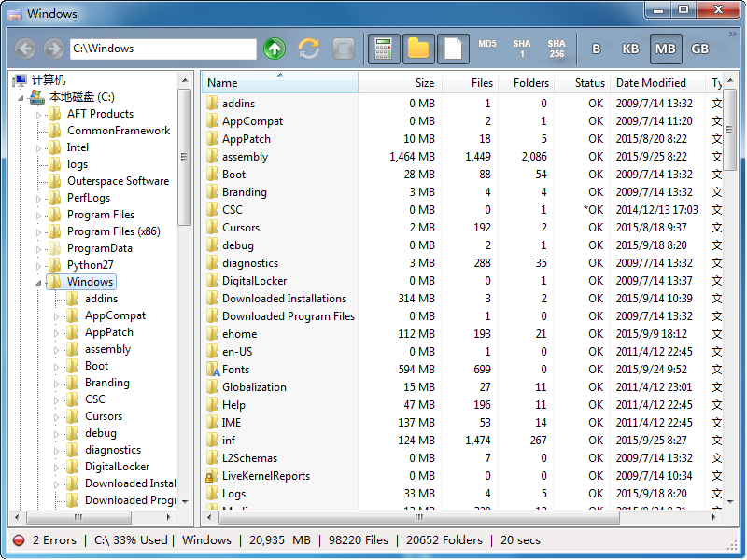The height and width of the screenshot is (560, 747).
Task: Click the C:\Windows path input field
Action: pyautogui.click(x=162, y=49)
